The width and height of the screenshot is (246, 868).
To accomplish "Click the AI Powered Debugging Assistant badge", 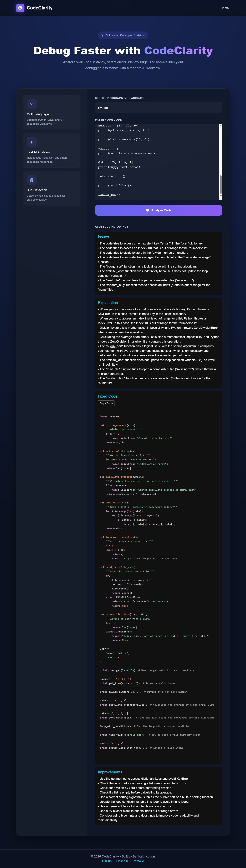I will click(123, 35).
